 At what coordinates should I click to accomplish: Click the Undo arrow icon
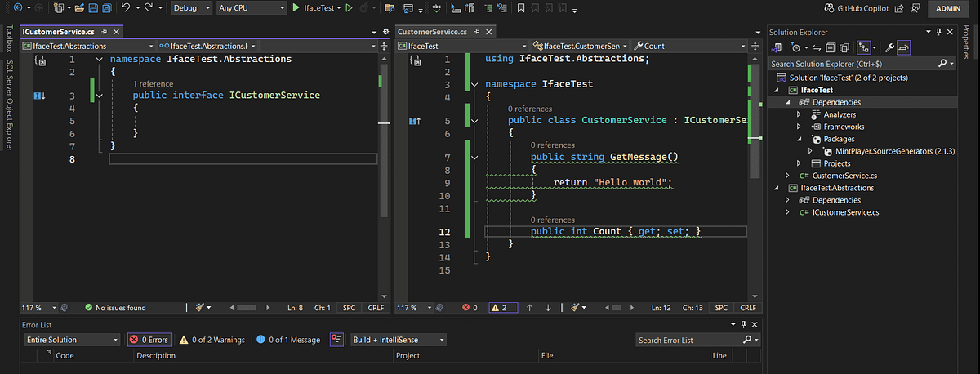click(x=126, y=8)
